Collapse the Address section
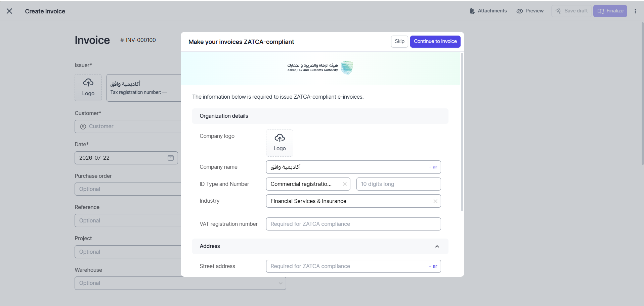 pos(437,246)
